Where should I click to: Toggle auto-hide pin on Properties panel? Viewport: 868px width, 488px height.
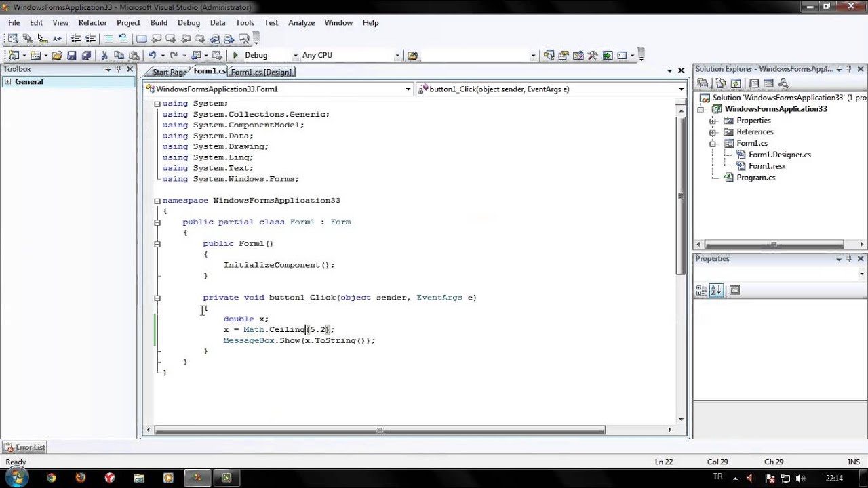[850, 259]
